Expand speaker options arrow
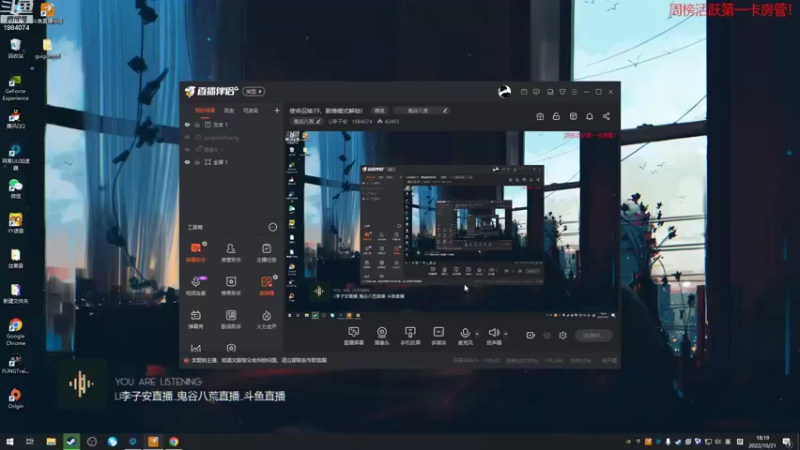800x450 pixels. (x=506, y=334)
